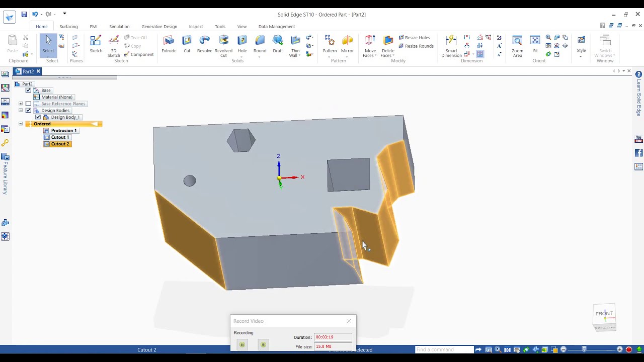Toggle Design Bodies checkbox
Viewport: 644px width, 362px height.
click(28, 111)
